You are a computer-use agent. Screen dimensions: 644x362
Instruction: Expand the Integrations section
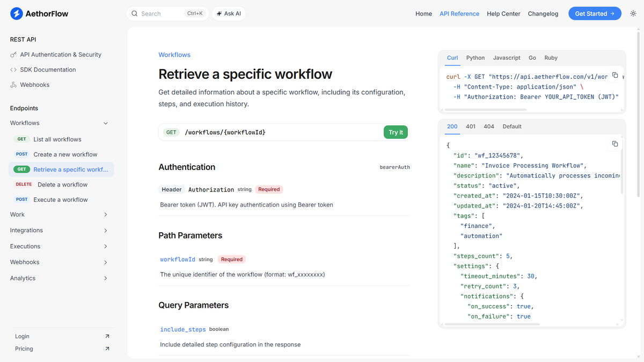click(106, 230)
